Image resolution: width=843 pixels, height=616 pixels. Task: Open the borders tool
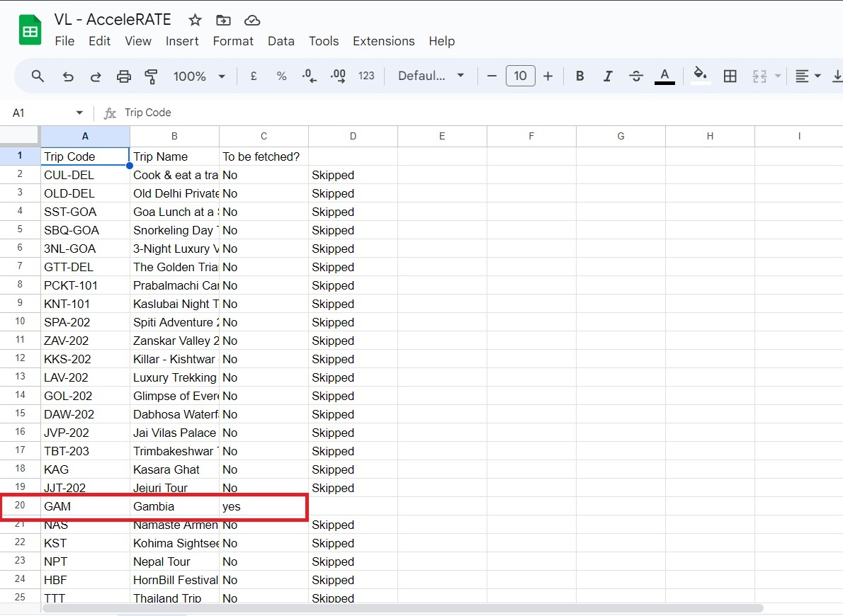tap(730, 76)
